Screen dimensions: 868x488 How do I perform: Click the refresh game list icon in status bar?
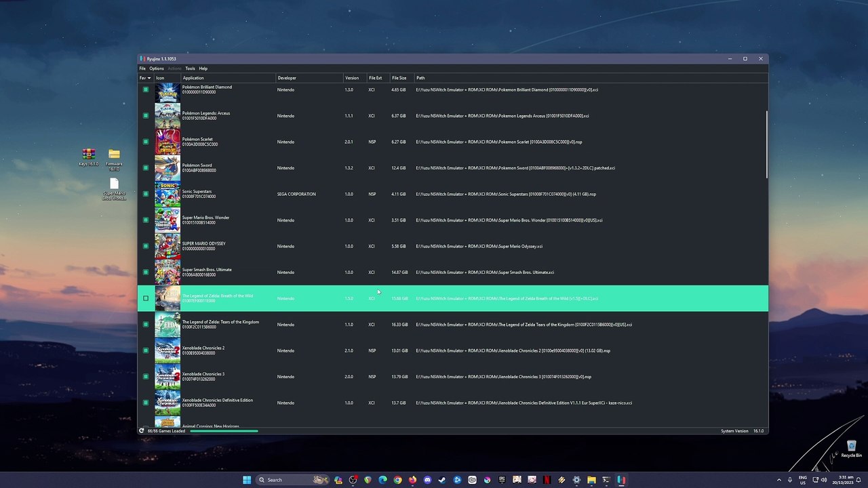[142, 431]
